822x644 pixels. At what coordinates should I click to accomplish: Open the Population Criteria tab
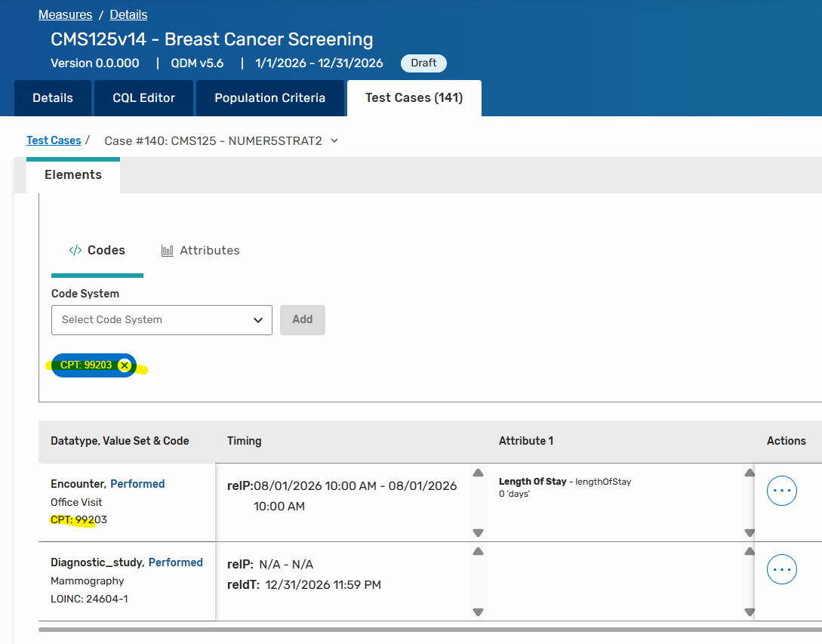269,98
